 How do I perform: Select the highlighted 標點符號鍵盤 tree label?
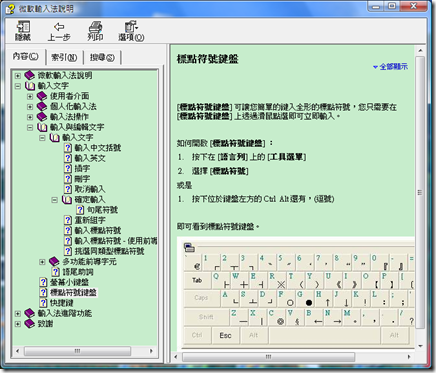click(x=73, y=292)
